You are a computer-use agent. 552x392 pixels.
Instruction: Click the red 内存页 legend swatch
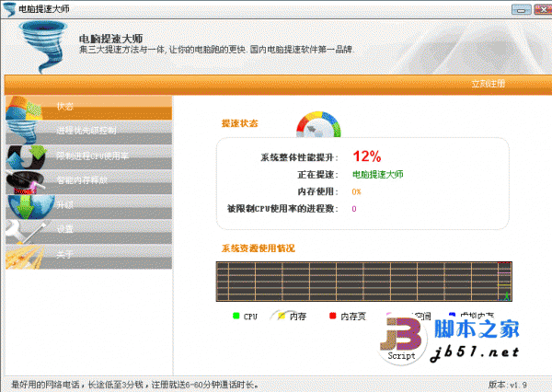pyautogui.click(x=332, y=316)
